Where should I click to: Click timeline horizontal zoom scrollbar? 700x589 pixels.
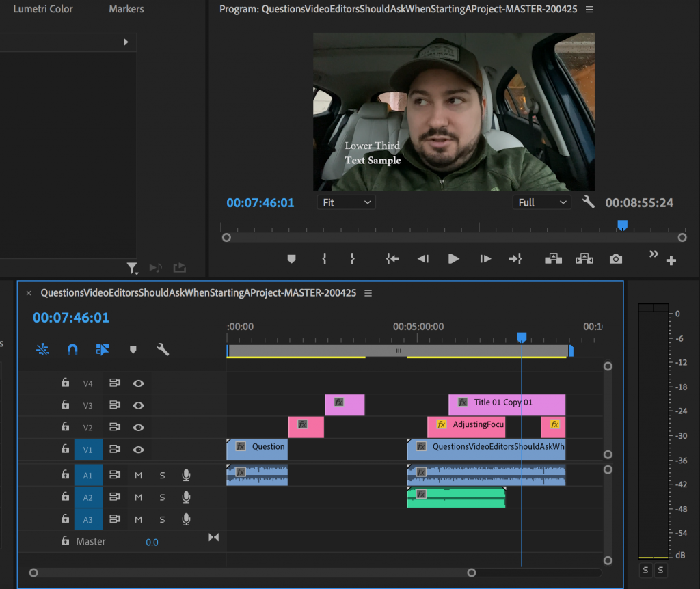pos(252,573)
